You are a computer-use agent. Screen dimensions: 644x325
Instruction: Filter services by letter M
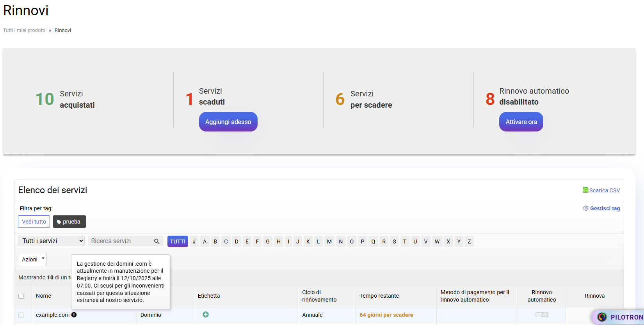pos(329,242)
